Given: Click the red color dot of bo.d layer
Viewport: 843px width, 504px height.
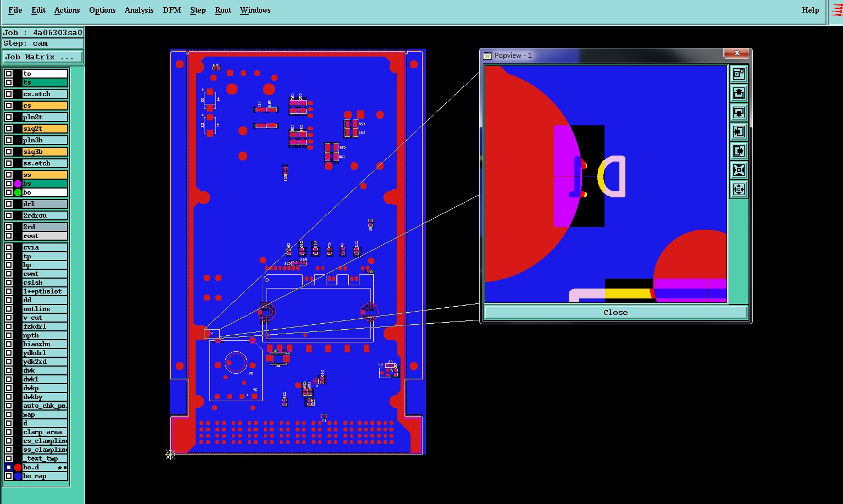Looking at the screenshot, I should point(18,467).
